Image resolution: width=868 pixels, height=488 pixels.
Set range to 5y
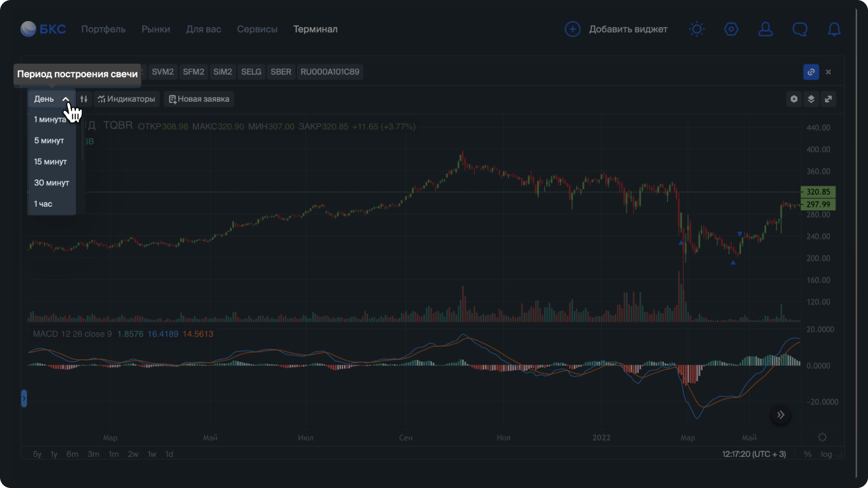(37, 454)
